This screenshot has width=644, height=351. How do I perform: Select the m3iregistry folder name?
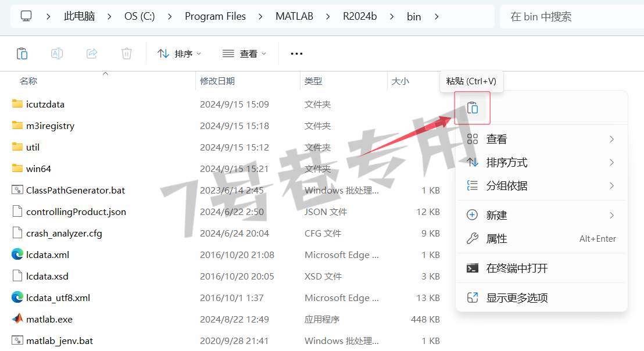50,126
